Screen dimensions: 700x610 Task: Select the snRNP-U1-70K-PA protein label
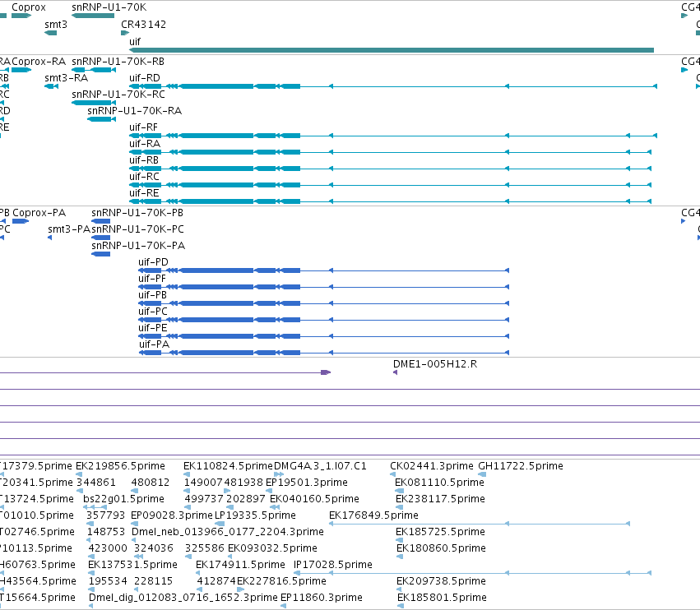138,246
